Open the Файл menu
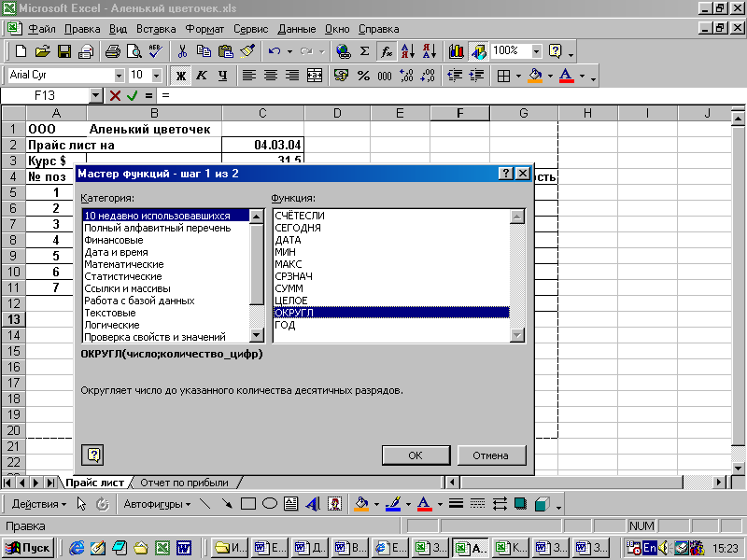 tap(41, 29)
